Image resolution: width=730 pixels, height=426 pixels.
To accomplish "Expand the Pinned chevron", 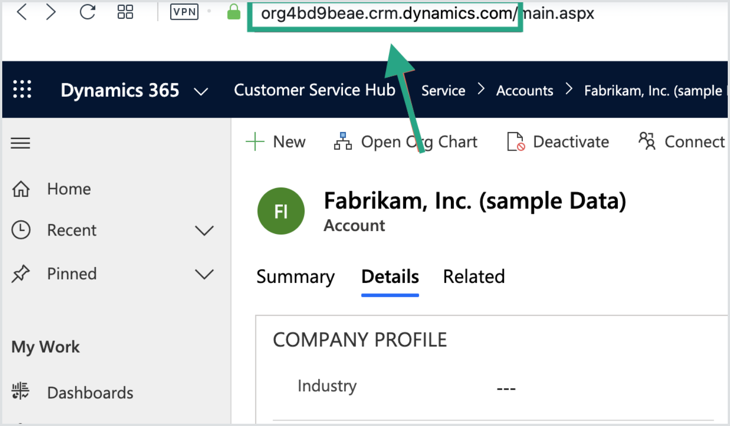I will pos(204,274).
